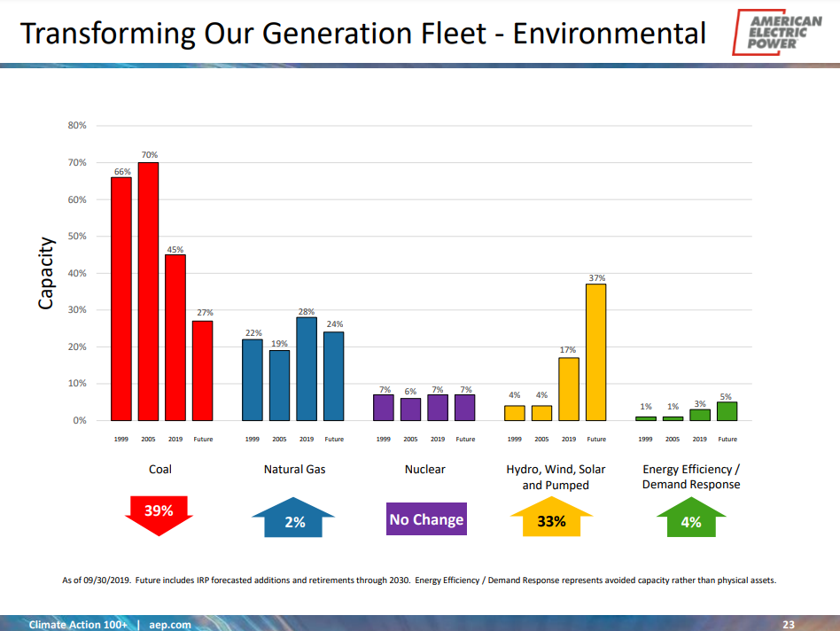Select the Energy Efficiency 2019 bar labeled 3%
840x631 pixels.
click(x=700, y=415)
